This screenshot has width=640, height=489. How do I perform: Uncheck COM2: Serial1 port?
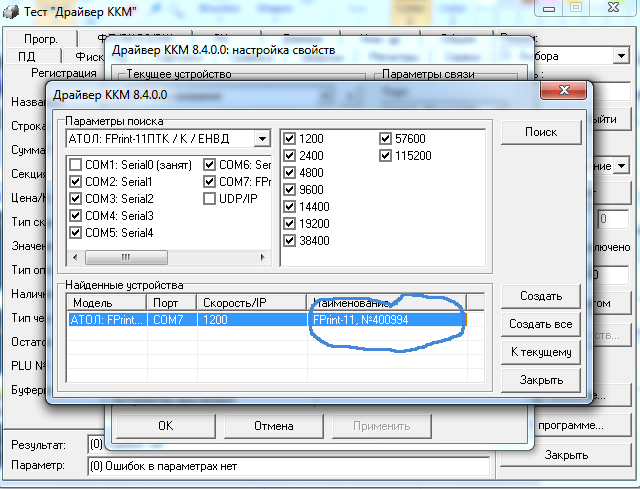click(76, 181)
